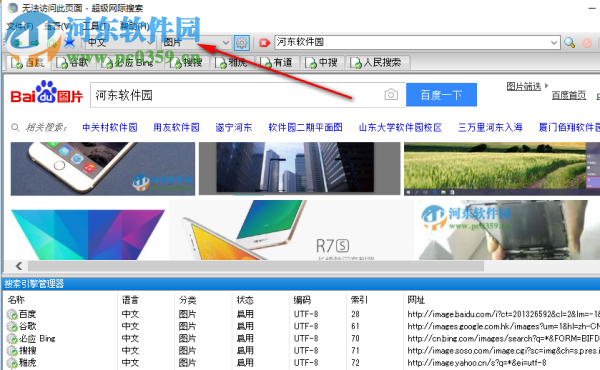Go back with the green back arrow
This screenshot has width=600, height=370.
[x=16, y=42]
